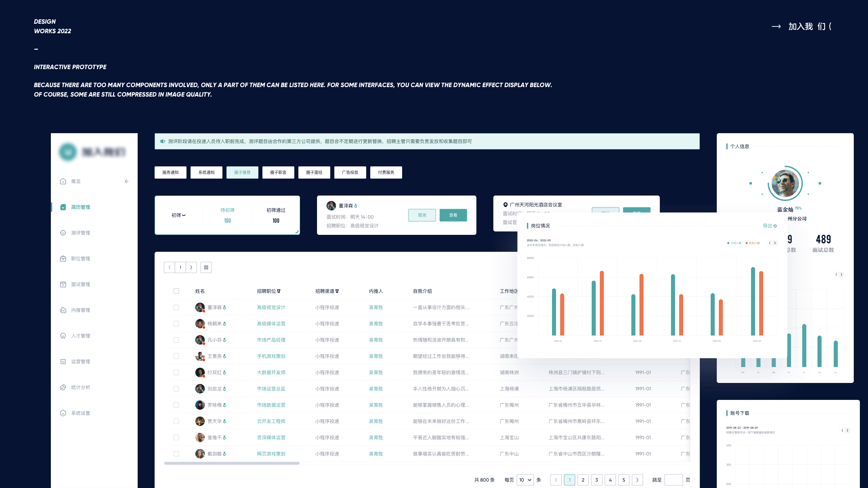This screenshot has width=868, height=488.
Task: Check the row for 刘启龙
Action: pyautogui.click(x=176, y=389)
